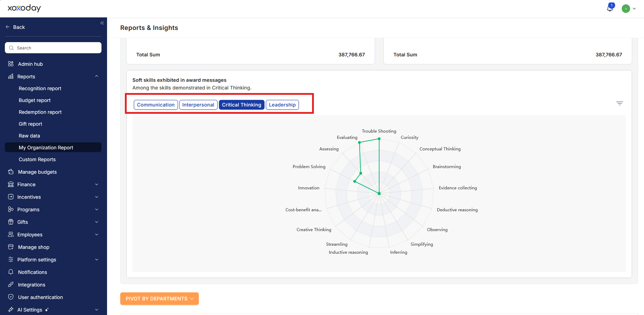Click the 'Trouble Shooting' axis label
Viewport: 644px width, 315px height.
tap(379, 131)
